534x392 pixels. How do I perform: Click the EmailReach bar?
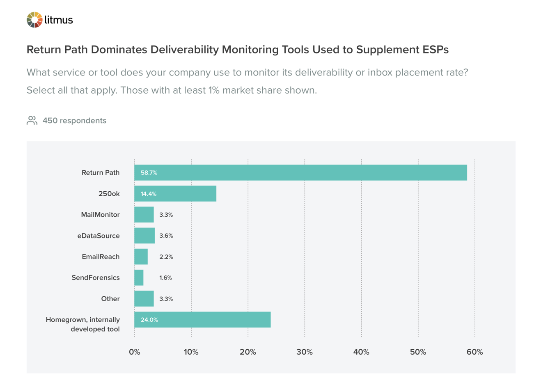pos(141,257)
